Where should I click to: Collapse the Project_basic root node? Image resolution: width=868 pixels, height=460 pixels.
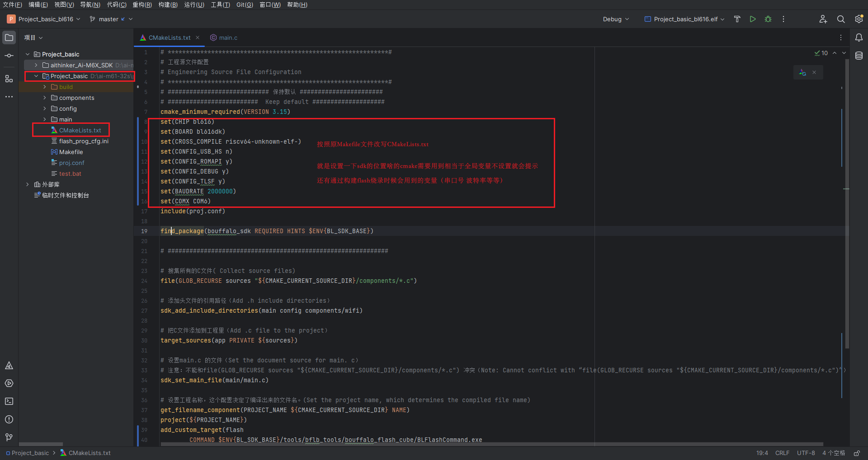28,54
